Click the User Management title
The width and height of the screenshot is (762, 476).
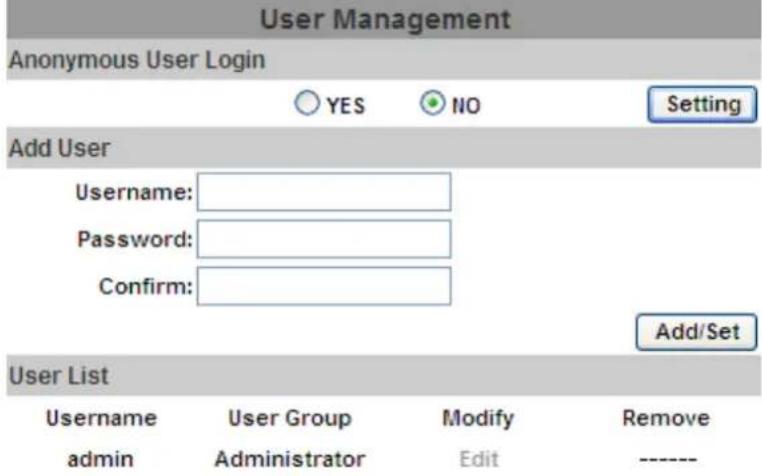coord(385,19)
